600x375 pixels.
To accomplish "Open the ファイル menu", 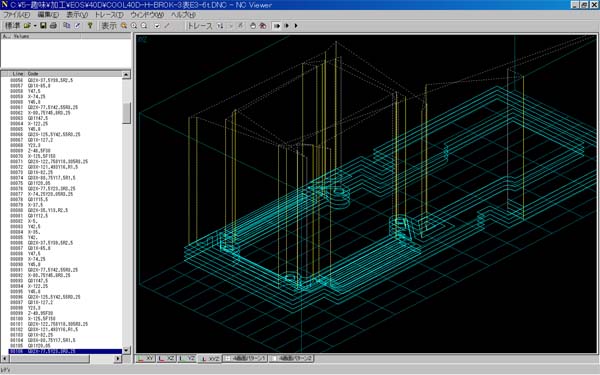I will 16,15.
